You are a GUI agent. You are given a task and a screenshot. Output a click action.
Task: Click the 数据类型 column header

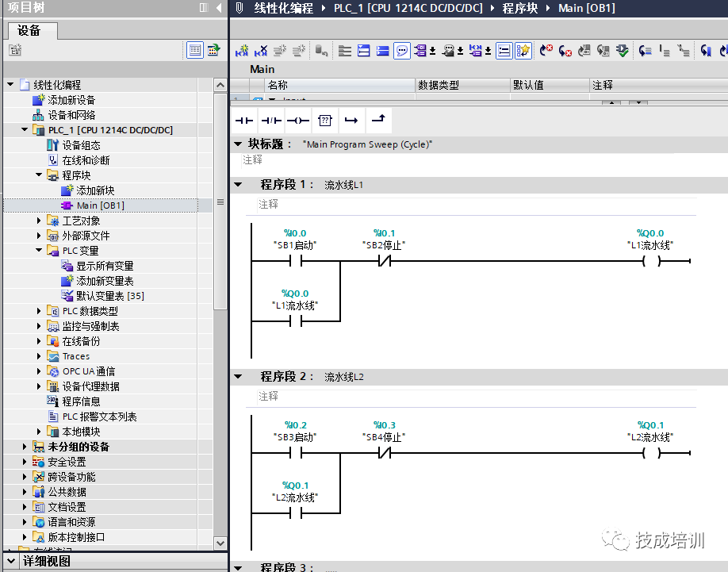[463, 85]
